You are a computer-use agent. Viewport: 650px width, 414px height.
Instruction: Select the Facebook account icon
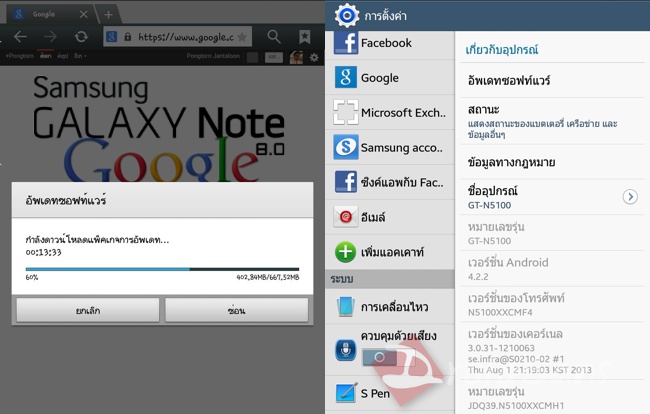346,43
